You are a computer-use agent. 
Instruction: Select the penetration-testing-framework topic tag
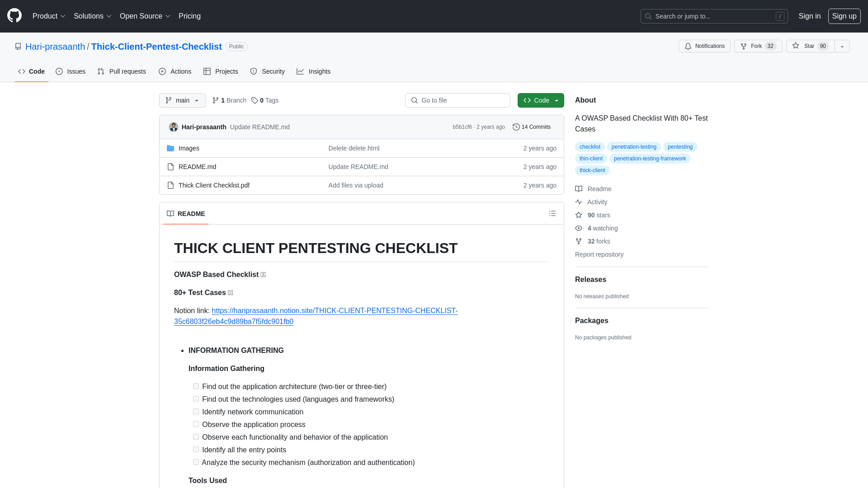[x=650, y=159]
